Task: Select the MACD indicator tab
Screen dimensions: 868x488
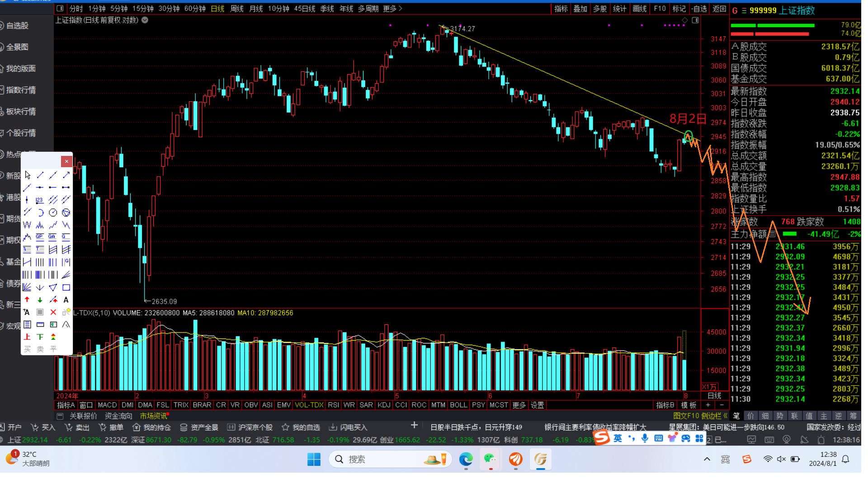Action: [107, 405]
